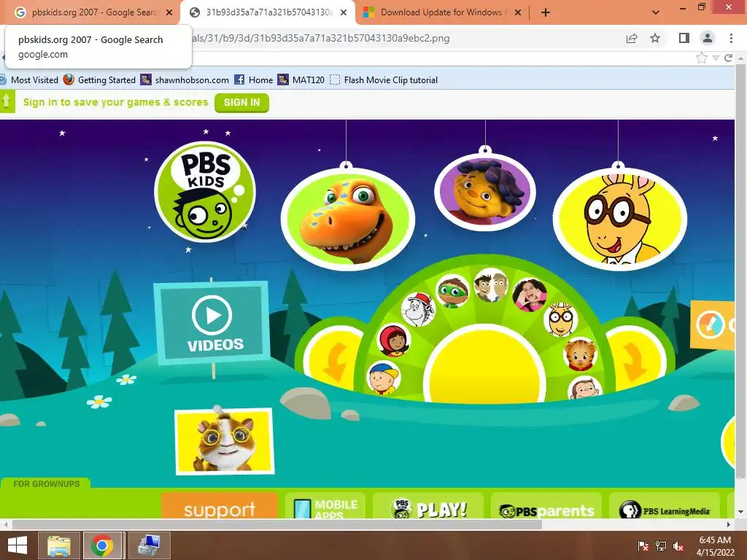This screenshot has height=560, width=747.
Task: Pick Curious George on the character wheel
Action: (x=584, y=388)
